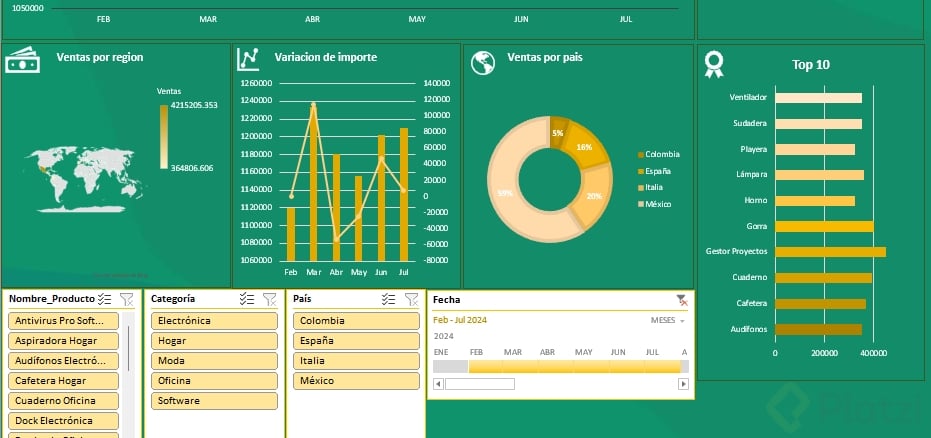Toggle multi-select in Nombre_Producto slicer
The width and height of the screenshot is (931, 438).
tap(104, 299)
